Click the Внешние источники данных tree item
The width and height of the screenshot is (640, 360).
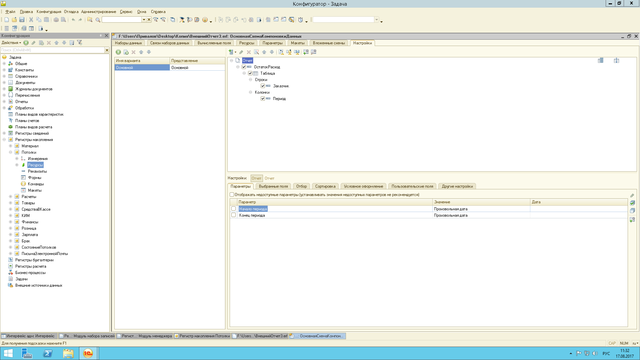point(38,285)
